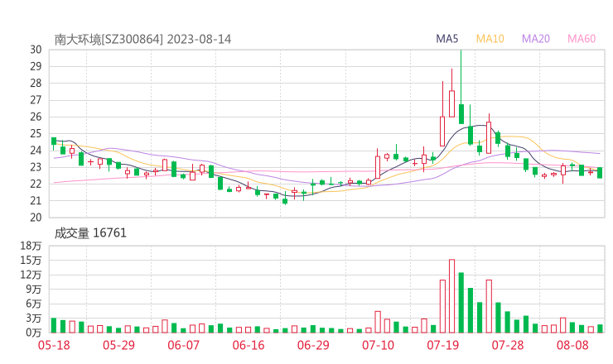Click the 9万 volume axis label
Screen dimensions: 613x364
pos(34,290)
